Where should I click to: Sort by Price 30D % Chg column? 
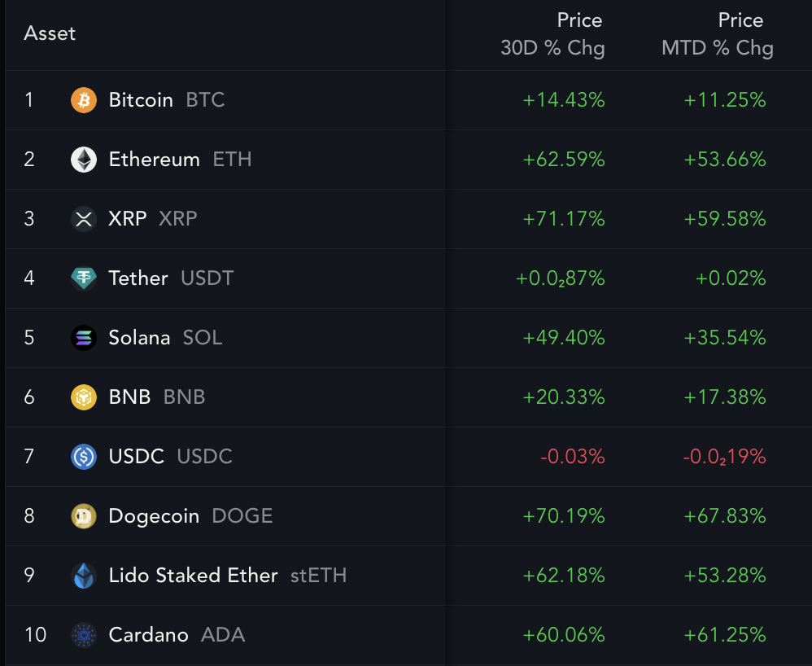(553, 34)
